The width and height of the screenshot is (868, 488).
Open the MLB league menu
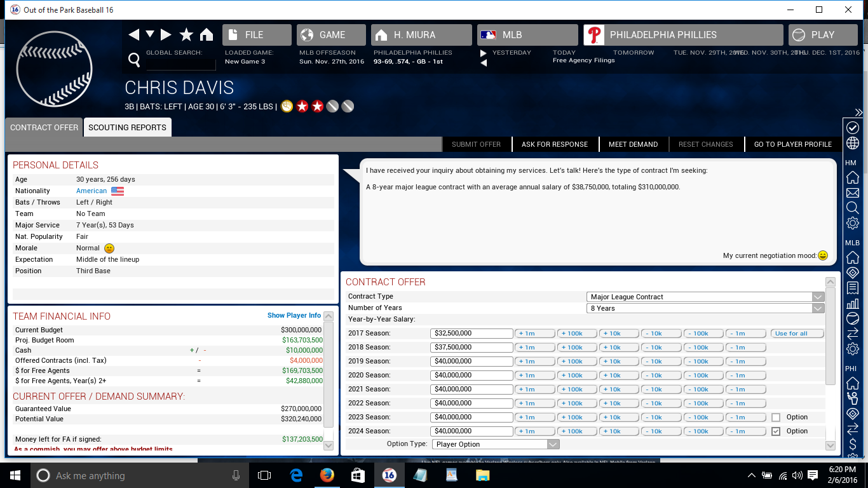tap(527, 35)
